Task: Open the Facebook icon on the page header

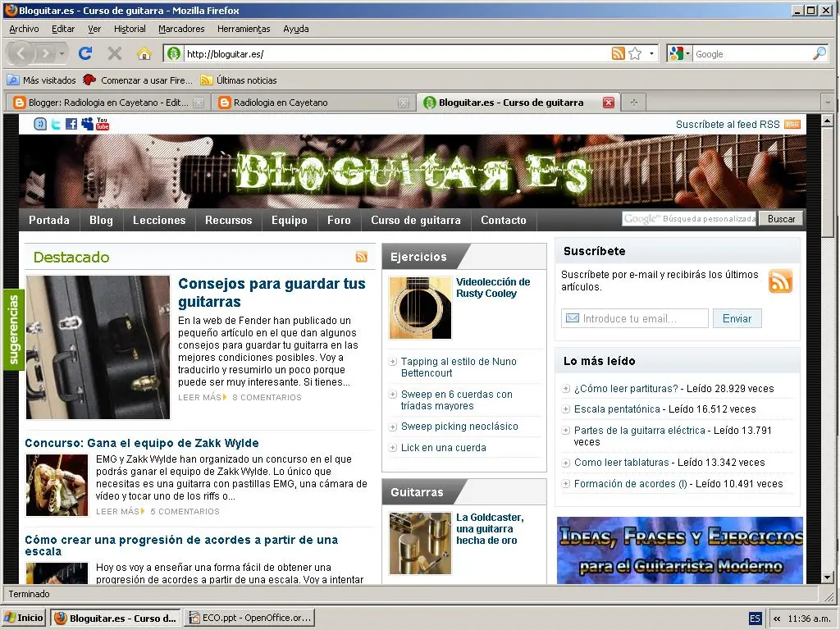Action: coord(71,125)
